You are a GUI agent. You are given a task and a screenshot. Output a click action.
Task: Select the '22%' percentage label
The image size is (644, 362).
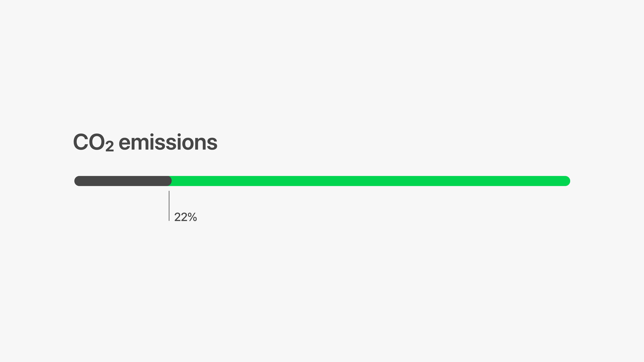coord(185,217)
